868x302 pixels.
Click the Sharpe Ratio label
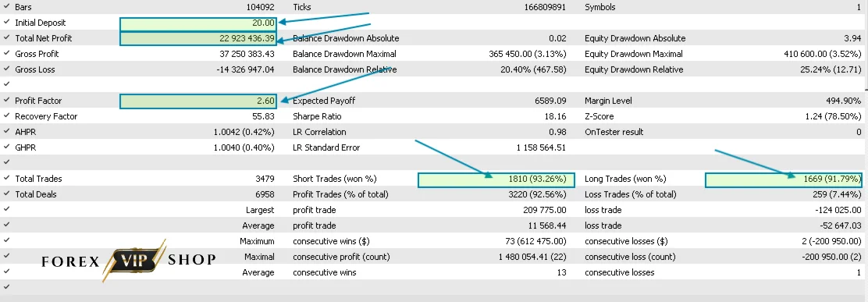click(x=317, y=116)
